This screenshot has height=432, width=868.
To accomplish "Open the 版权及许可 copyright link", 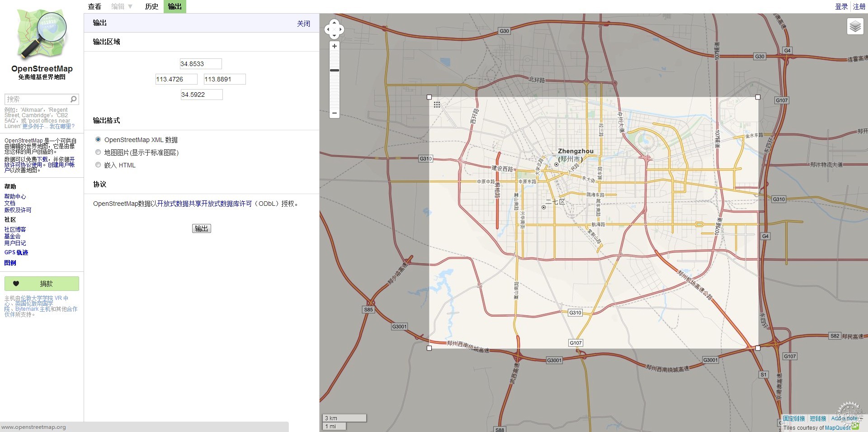I will 18,210.
